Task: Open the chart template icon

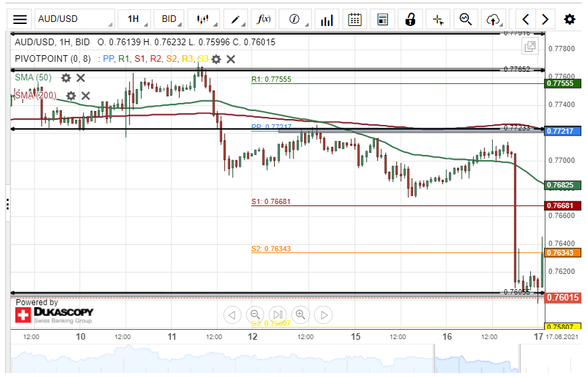Action: (x=382, y=19)
